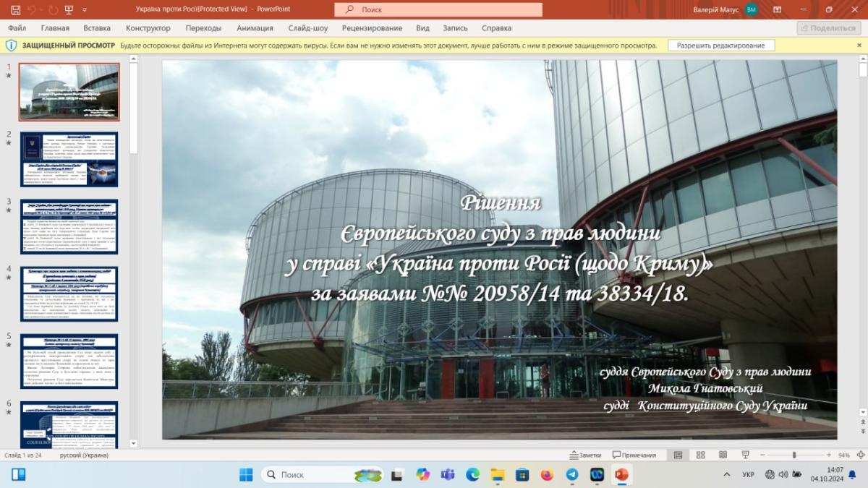Open Telegram from the taskbar
Image resolution: width=868 pixels, height=488 pixels.
click(x=571, y=474)
